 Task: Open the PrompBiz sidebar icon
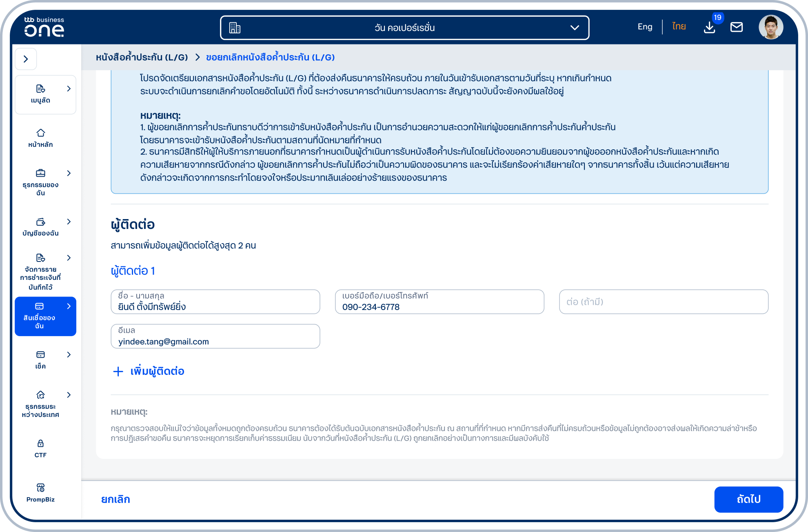[40, 488]
